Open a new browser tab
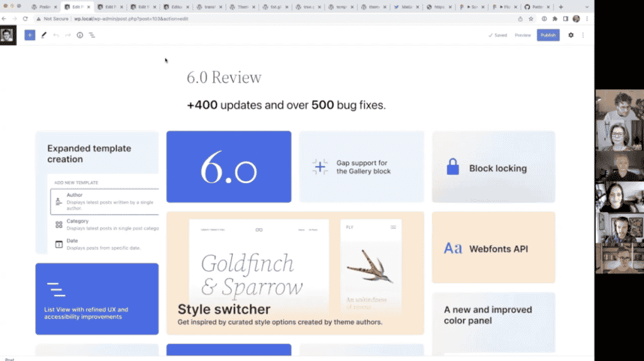 click(560, 7)
